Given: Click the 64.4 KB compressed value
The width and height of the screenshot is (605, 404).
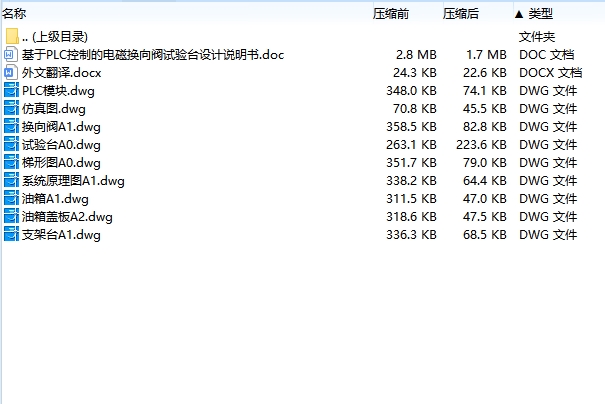Looking at the screenshot, I should coord(485,181).
